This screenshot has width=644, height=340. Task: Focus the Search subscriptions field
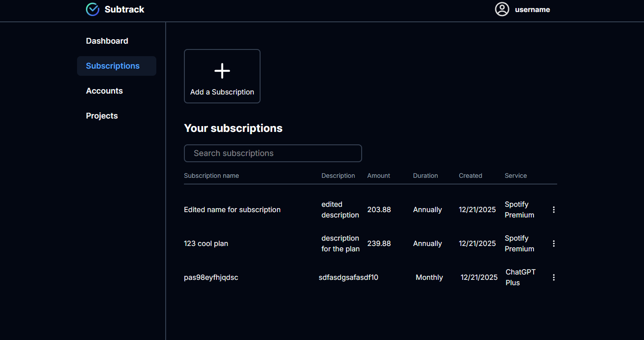click(x=273, y=153)
